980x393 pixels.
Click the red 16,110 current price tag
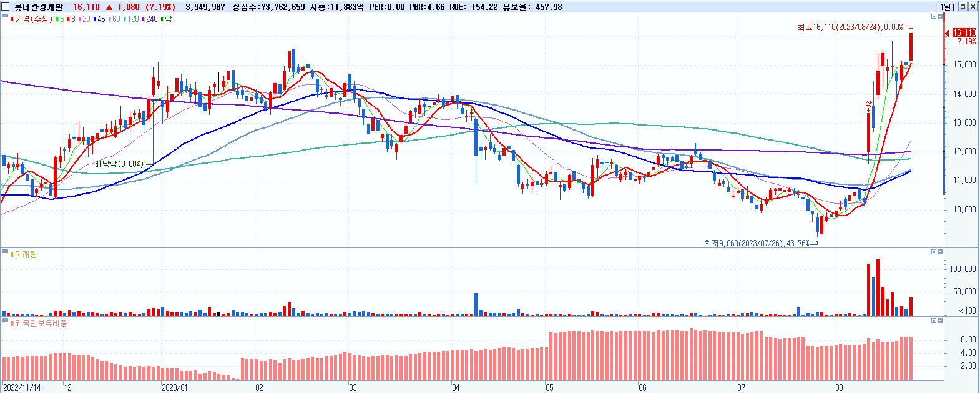964,32
